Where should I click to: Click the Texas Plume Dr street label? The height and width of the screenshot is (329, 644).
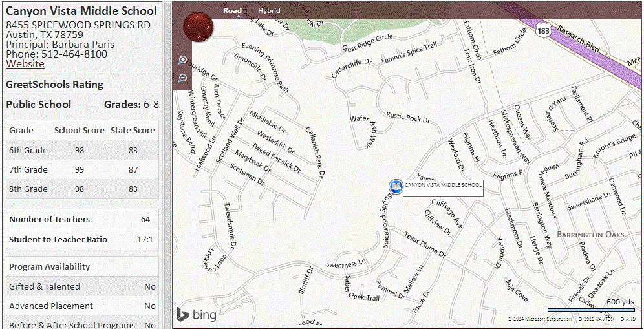tap(424, 244)
